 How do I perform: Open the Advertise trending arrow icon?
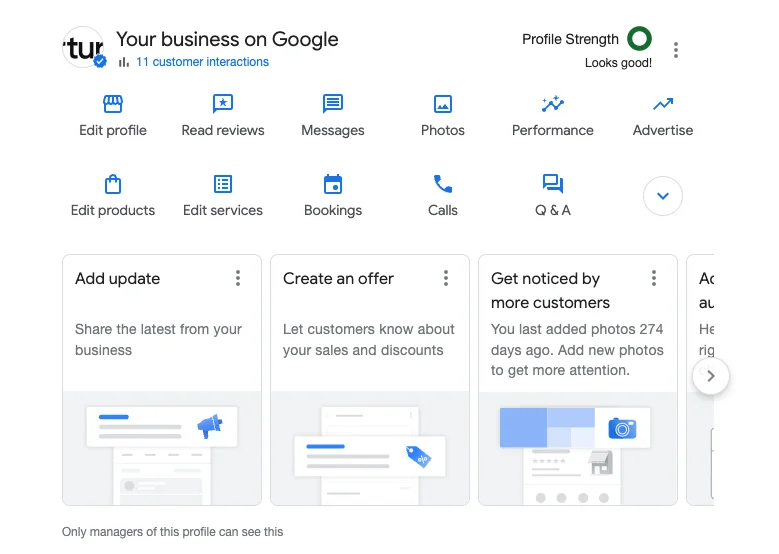pyautogui.click(x=663, y=104)
